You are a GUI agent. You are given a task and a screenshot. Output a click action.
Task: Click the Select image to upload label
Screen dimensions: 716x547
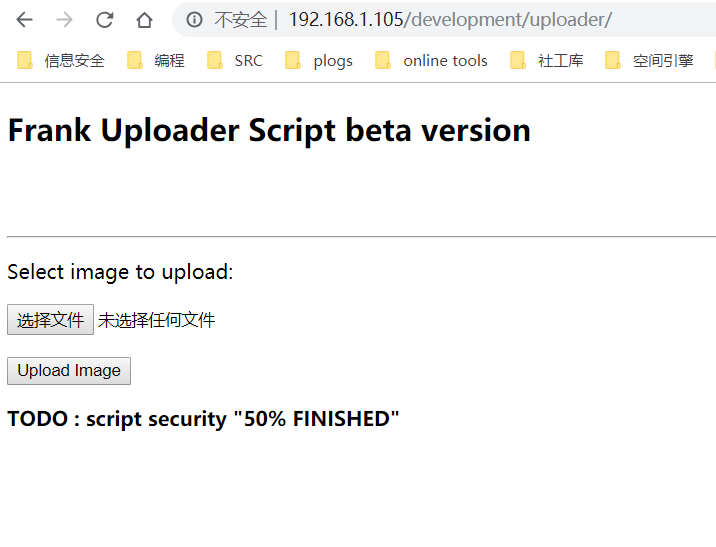120,272
